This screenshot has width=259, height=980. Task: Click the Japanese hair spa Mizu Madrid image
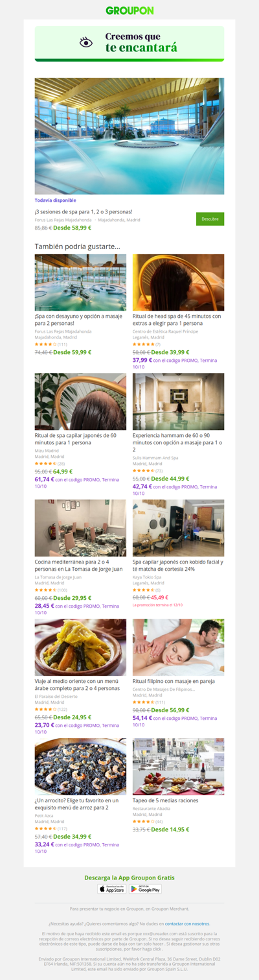point(80,401)
